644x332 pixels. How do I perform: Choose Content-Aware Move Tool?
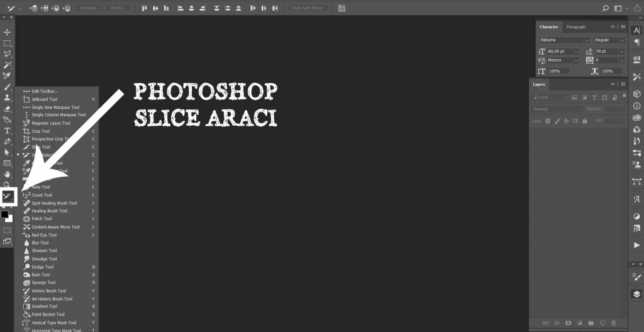(56, 227)
